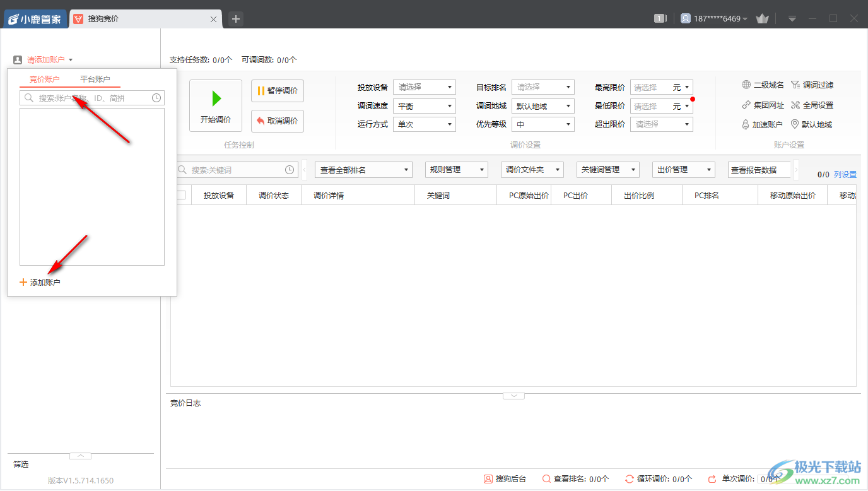Click the recent accounts clock icon
868x491 pixels.
click(x=158, y=98)
